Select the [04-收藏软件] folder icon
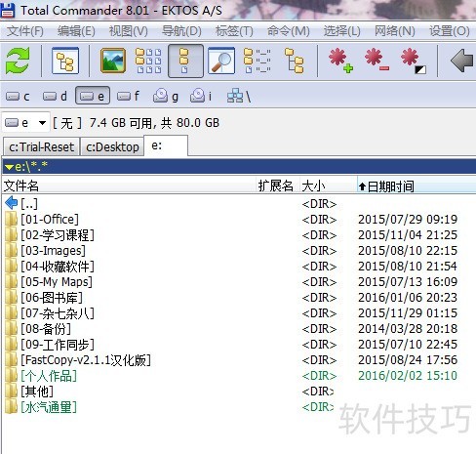This screenshot has width=476, height=454. pyautogui.click(x=12, y=266)
